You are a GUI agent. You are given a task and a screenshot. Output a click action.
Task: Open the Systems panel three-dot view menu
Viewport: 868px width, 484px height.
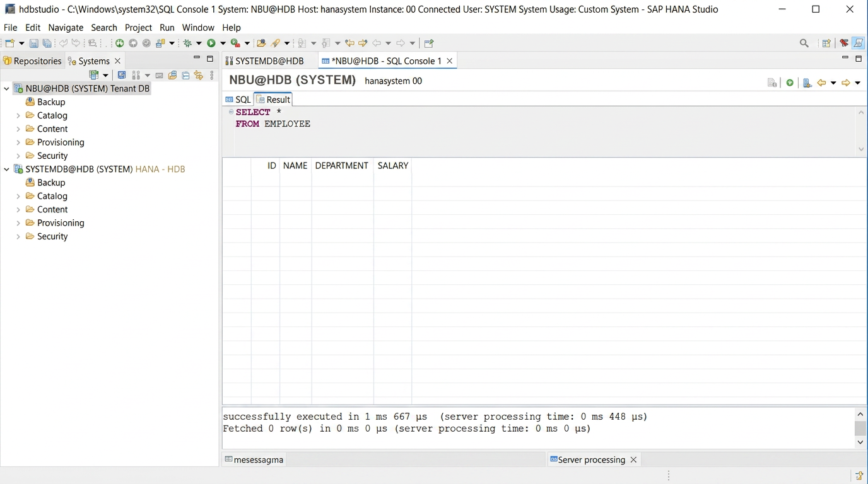(x=212, y=76)
